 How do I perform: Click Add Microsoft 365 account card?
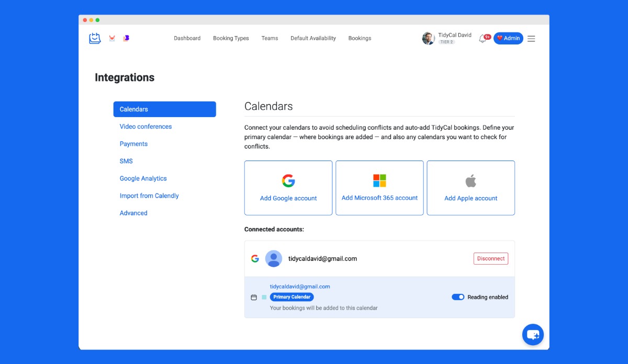pos(379,188)
